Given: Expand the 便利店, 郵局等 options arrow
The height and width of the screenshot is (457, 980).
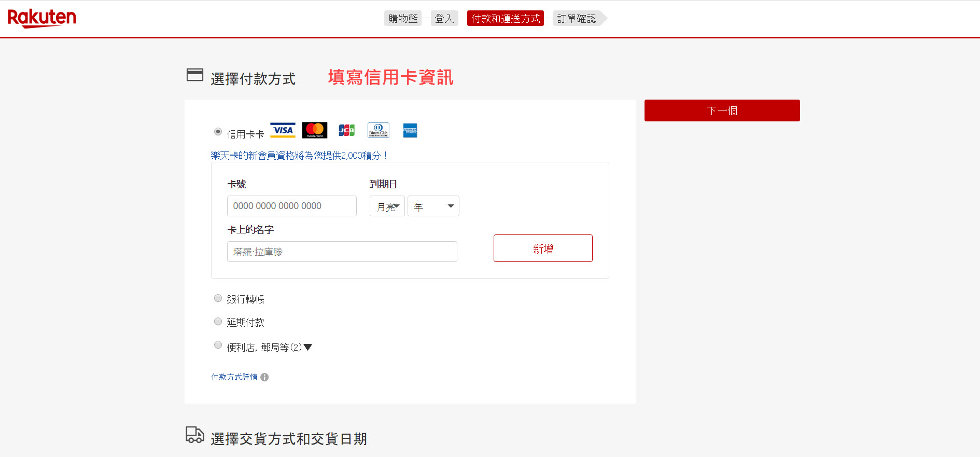Looking at the screenshot, I should click(x=308, y=347).
